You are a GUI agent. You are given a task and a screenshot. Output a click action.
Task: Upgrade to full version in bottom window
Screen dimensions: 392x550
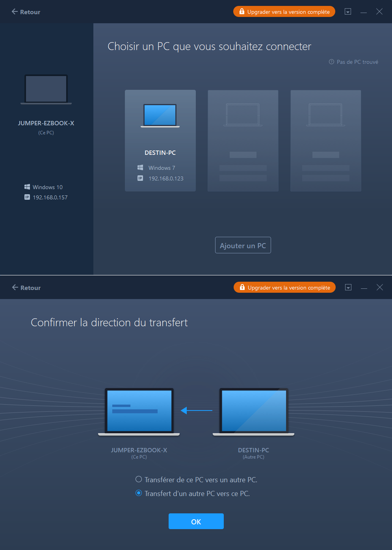click(x=284, y=288)
